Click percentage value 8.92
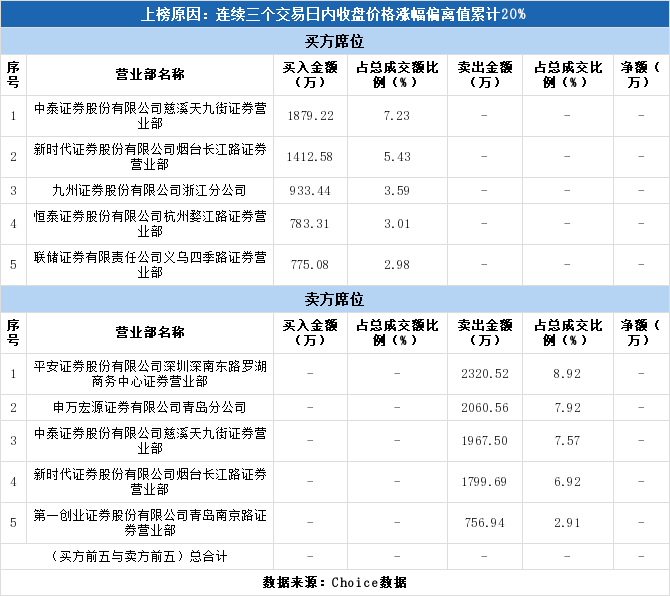 click(x=567, y=374)
